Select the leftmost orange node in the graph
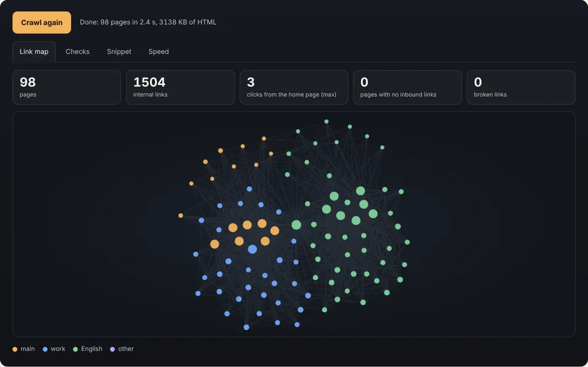 181,216
